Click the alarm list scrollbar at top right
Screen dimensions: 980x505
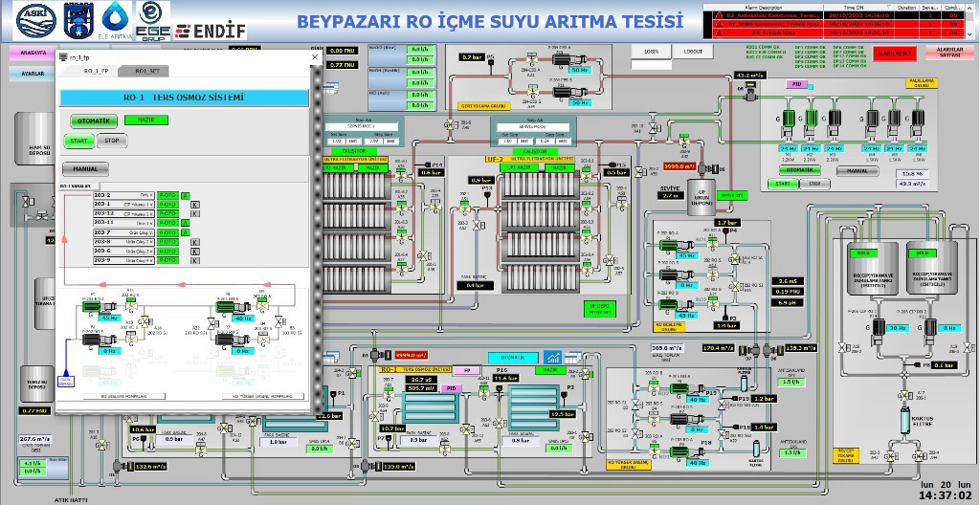click(x=969, y=19)
